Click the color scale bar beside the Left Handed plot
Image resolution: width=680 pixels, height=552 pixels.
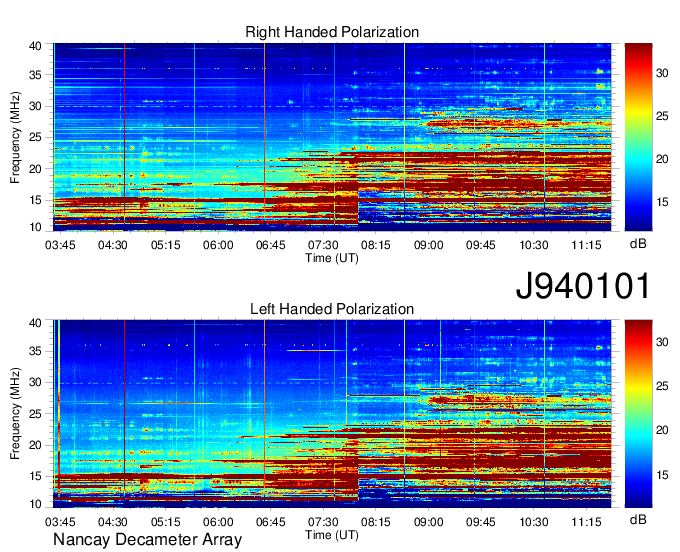click(x=638, y=414)
